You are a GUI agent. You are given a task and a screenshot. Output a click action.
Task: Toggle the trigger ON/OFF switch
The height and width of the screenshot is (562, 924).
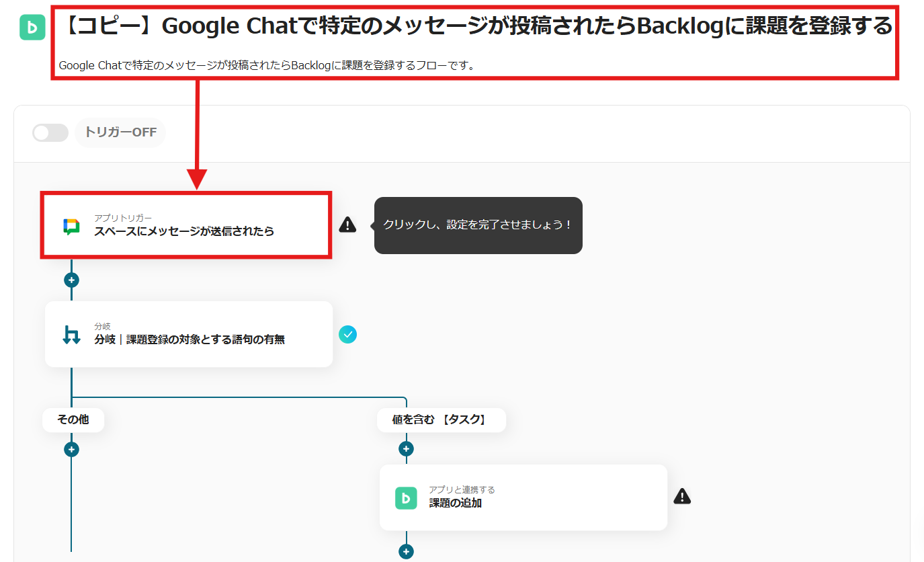(50, 132)
